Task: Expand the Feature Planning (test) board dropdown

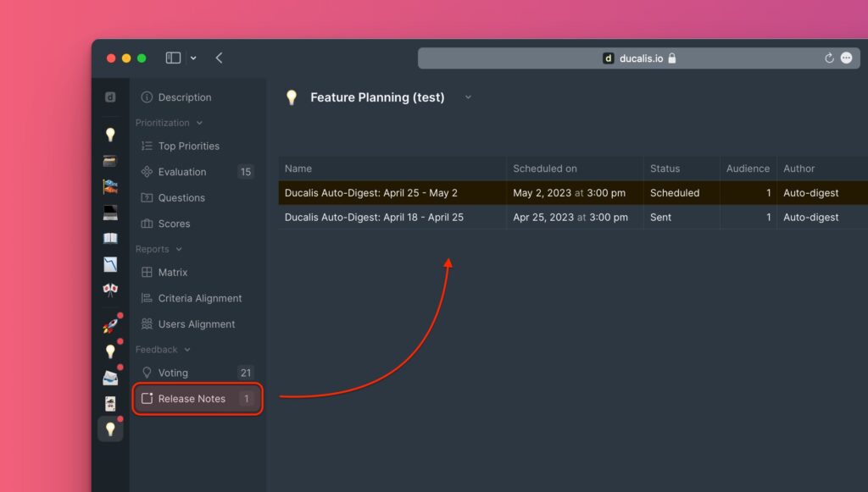Action: [468, 97]
